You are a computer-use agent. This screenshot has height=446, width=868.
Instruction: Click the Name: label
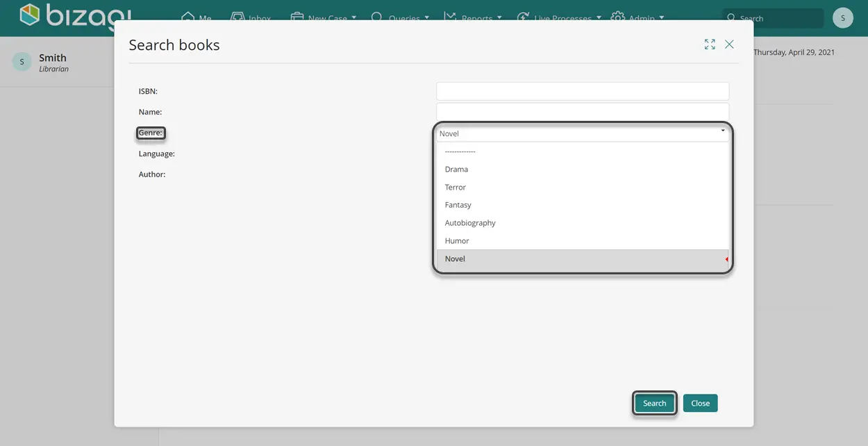pos(150,112)
